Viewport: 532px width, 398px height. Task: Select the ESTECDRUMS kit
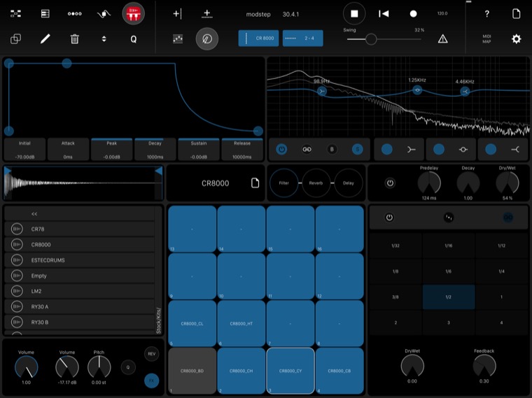tap(79, 260)
